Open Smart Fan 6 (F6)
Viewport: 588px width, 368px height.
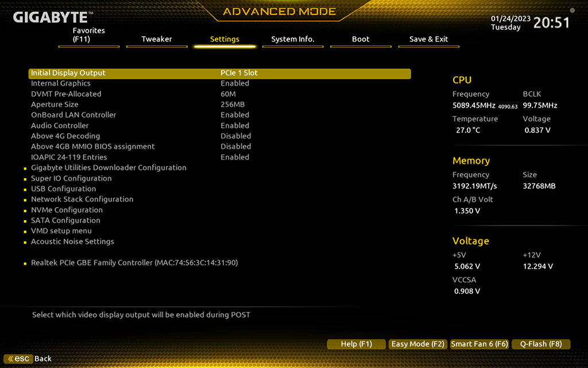tap(479, 344)
